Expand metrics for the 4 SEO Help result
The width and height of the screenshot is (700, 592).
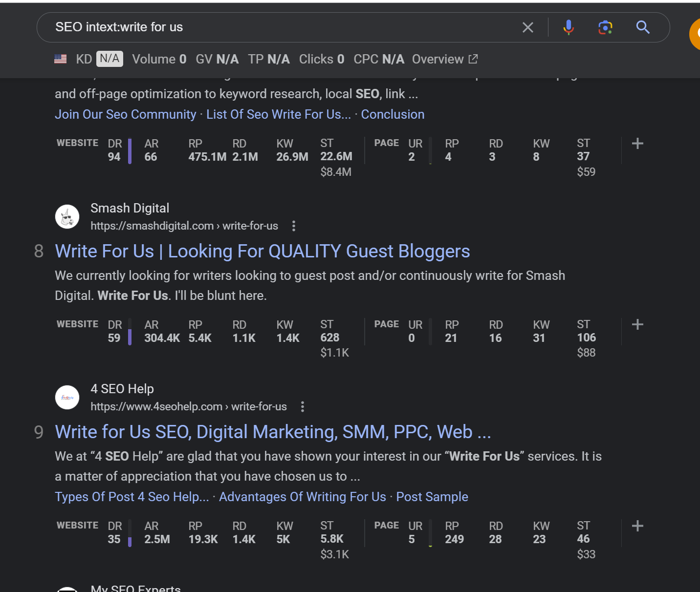tap(637, 526)
